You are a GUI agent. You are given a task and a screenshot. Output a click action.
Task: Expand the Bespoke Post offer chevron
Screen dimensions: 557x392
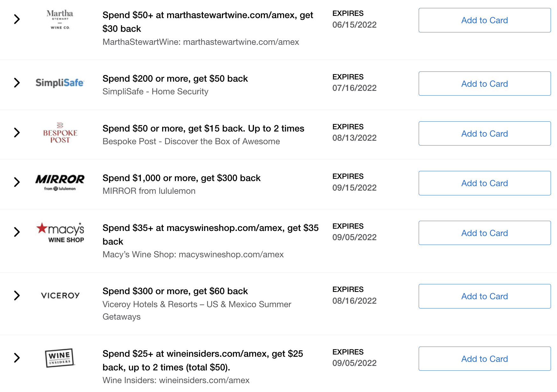click(x=17, y=132)
